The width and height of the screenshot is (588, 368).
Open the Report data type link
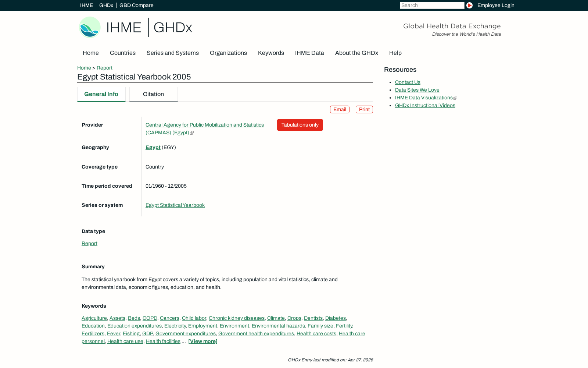tap(89, 243)
